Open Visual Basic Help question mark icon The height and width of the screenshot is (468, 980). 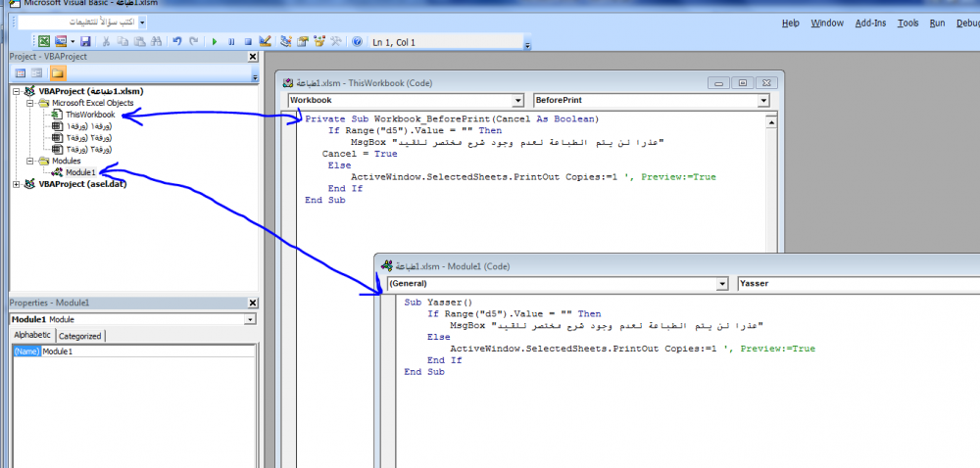click(x=357, y=42)
